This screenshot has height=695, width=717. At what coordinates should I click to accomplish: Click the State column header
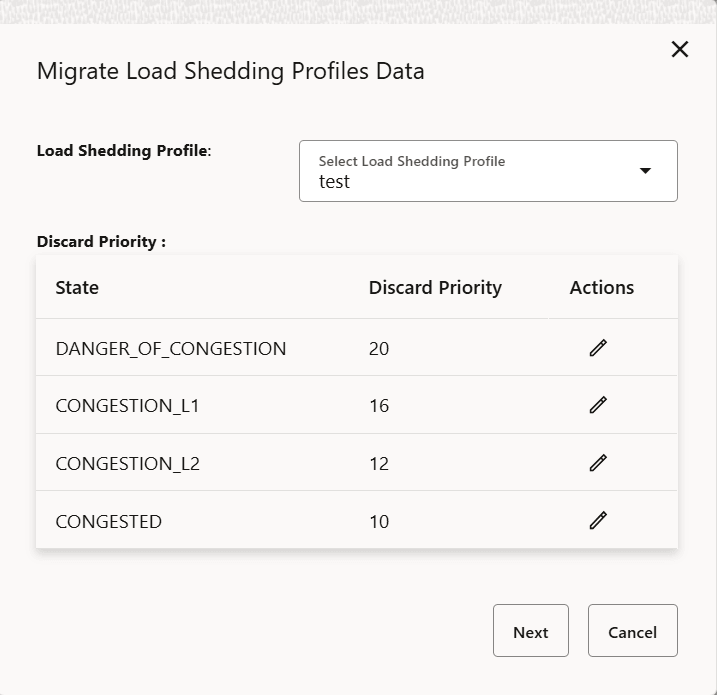tap(77, 288)
